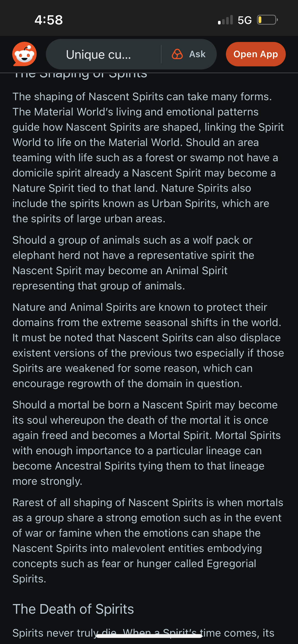This screenshot has width=298, height=644.
Task: Tap the Ask label text
Action: tap(197, 54)
